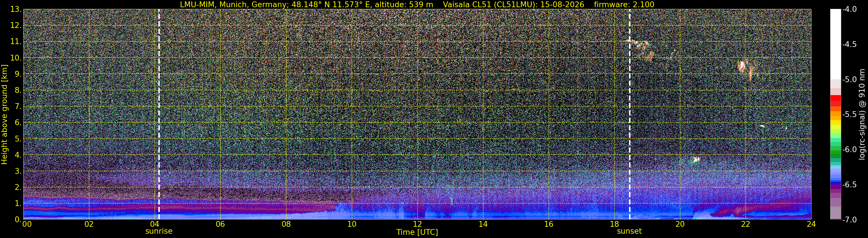Screen dimensions: 868x238
Task: Click the sunrise dashed vertical line
Action: click(x=159, y=114)
